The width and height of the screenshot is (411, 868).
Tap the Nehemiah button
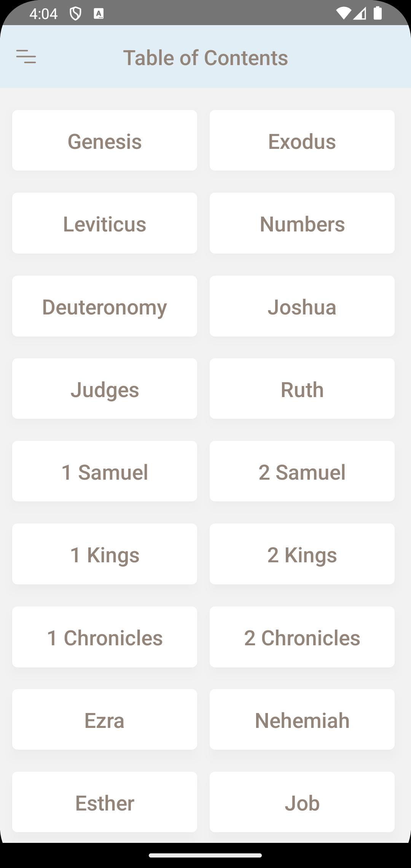pyautogui.click(x=302, y=720)
